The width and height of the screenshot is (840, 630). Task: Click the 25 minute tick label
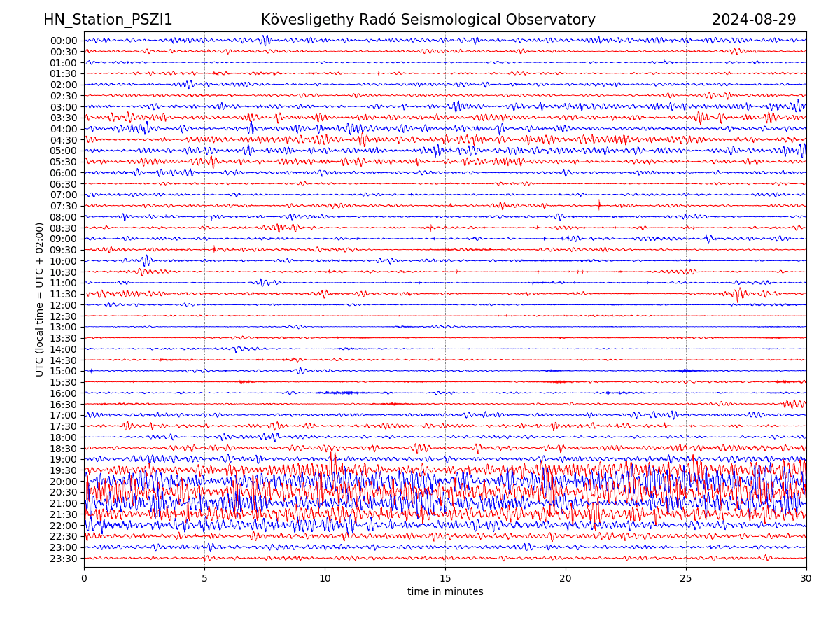(686, 579)
